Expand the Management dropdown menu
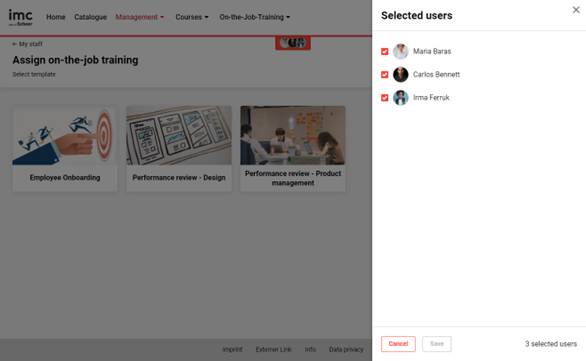The width and height of the screenshot is (586, 361). click(140, 17)
